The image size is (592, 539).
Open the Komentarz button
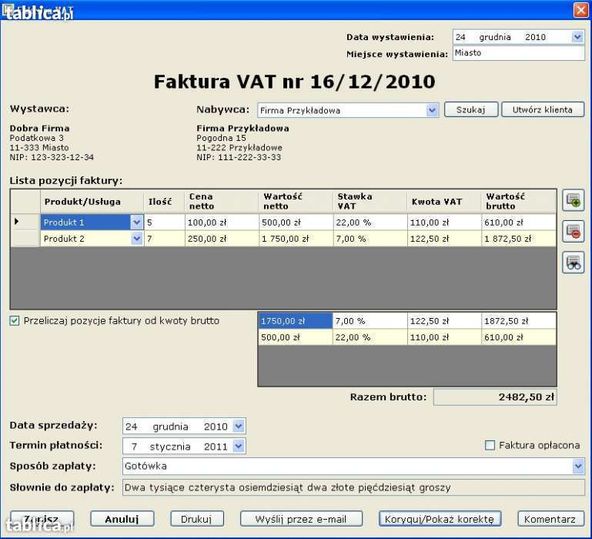(550, 519)
